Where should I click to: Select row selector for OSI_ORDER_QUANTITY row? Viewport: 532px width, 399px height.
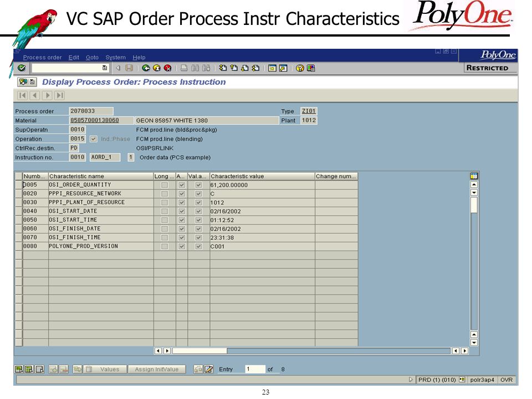click(x=19, y=185)
